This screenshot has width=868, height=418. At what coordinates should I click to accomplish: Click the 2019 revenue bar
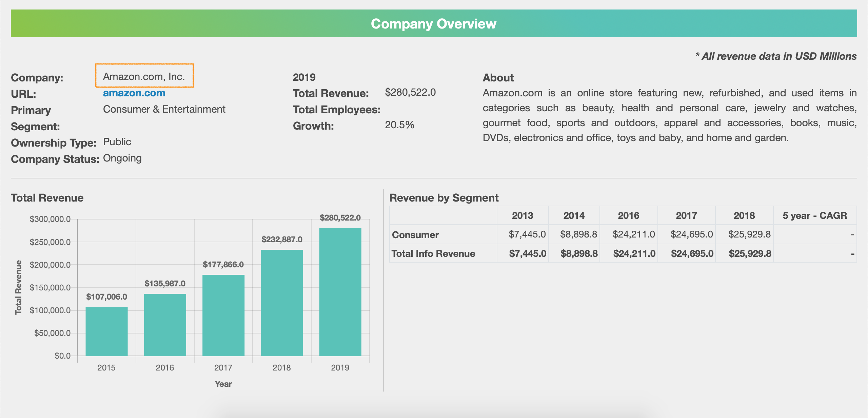point(340,292)
